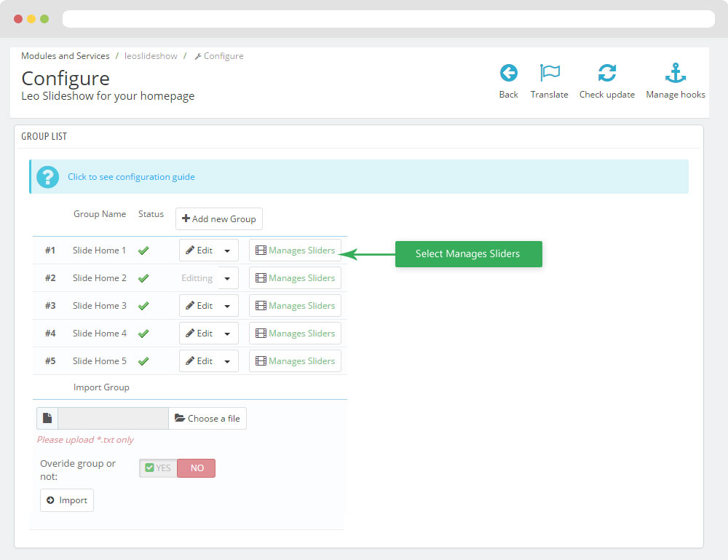The width and height of the screenshot is (728, 560).
Task: Click the status checkmark for Slide Home 3
Action: click(143, 306)
